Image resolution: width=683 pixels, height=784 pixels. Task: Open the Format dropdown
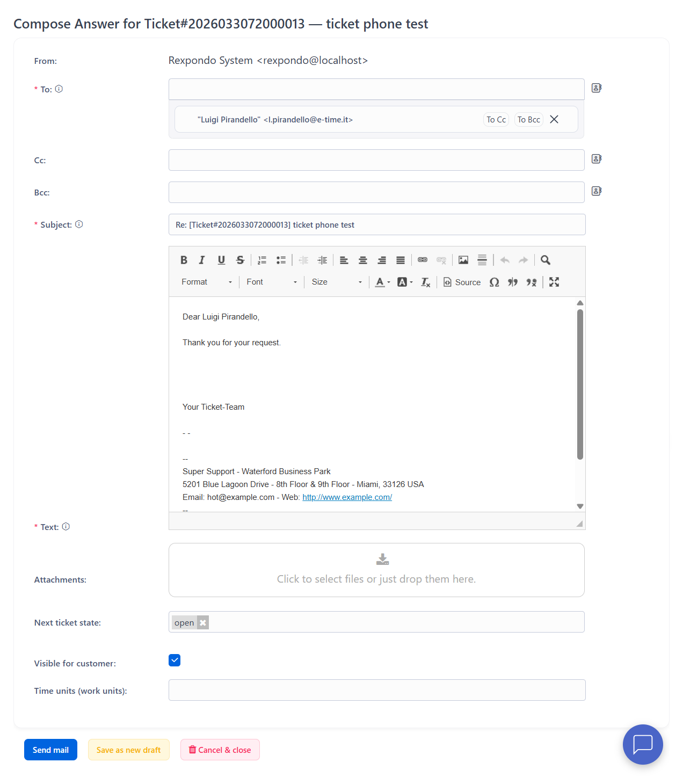pos(207,282)
